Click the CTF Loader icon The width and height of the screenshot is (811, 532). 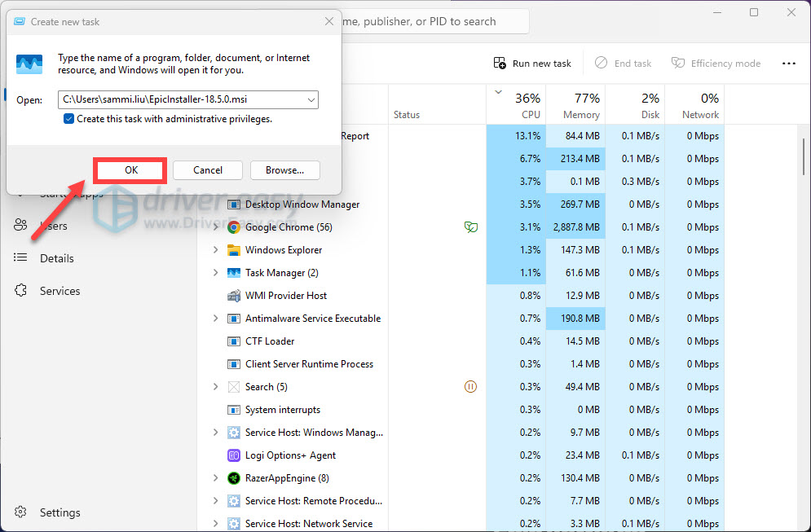[234, 341]
